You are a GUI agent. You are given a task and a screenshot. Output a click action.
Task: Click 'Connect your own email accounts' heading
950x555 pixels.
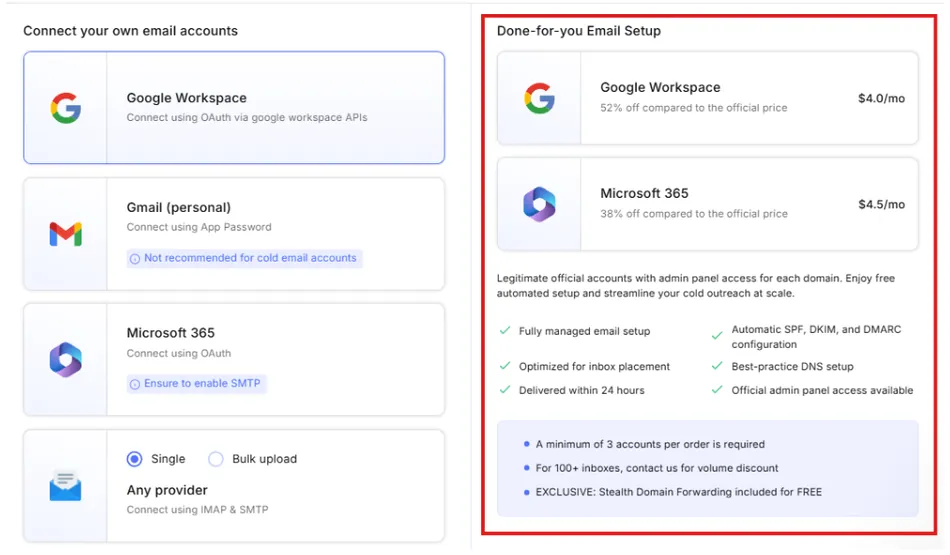pyautogui.click(x=130, y=31)
